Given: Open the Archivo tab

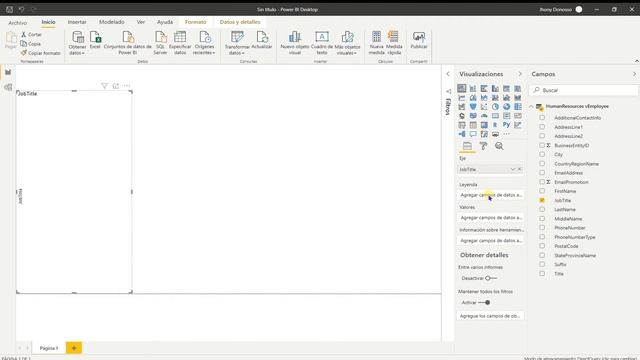Looking at the screenshot, I should point(18,23).
